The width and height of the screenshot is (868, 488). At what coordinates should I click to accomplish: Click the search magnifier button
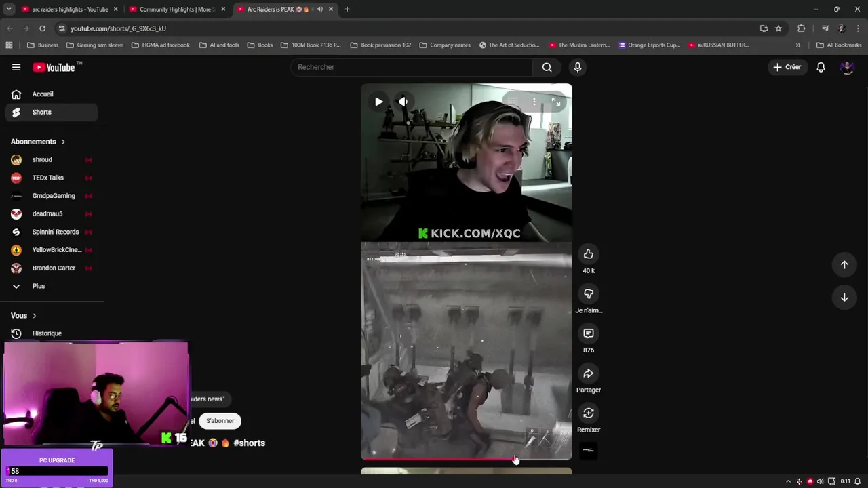547,67
